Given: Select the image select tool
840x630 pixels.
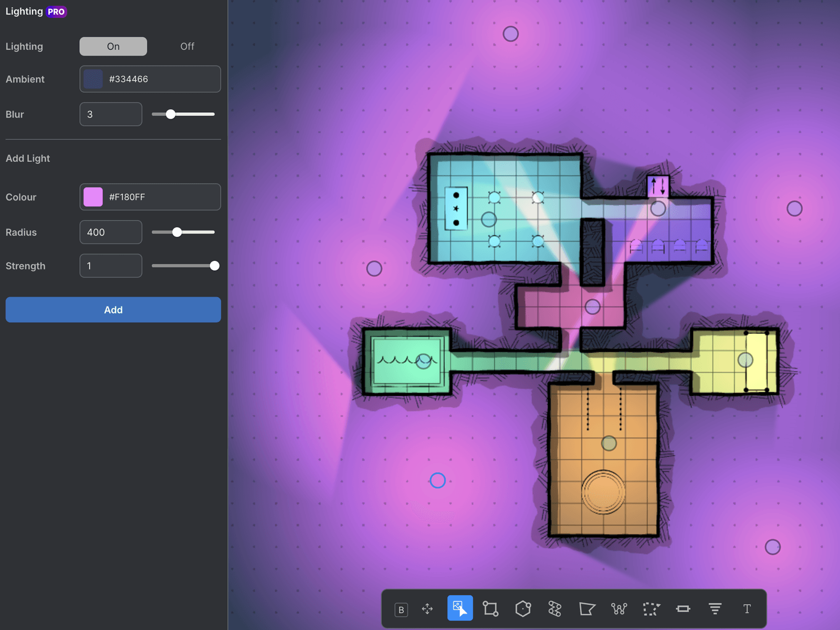Looking at the screenshot, I should pos(460,608).
